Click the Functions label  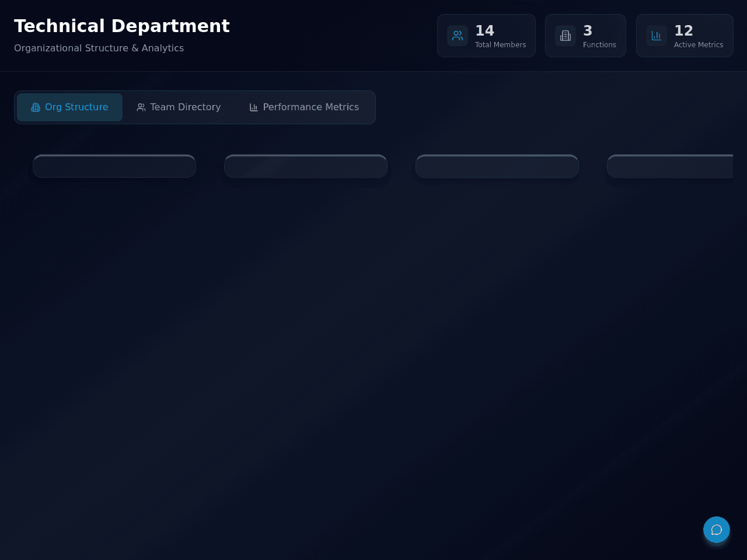click(599, 45)
